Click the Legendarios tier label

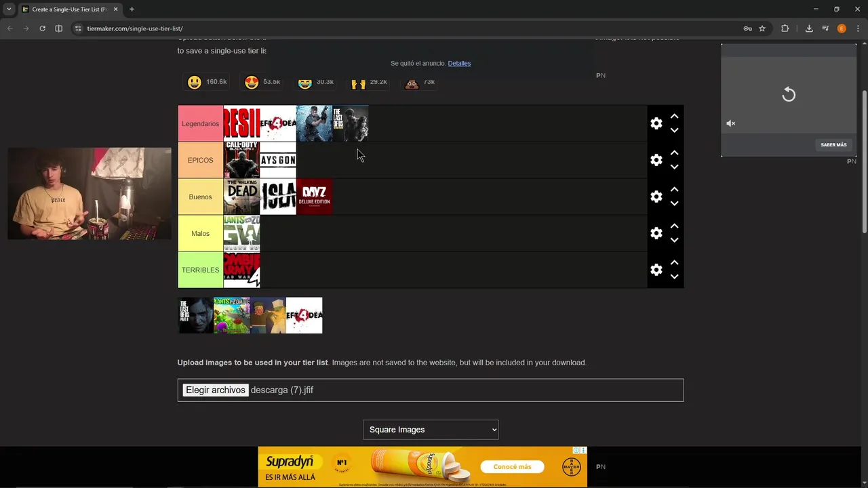pyautogui.click(x=201, y=123)
